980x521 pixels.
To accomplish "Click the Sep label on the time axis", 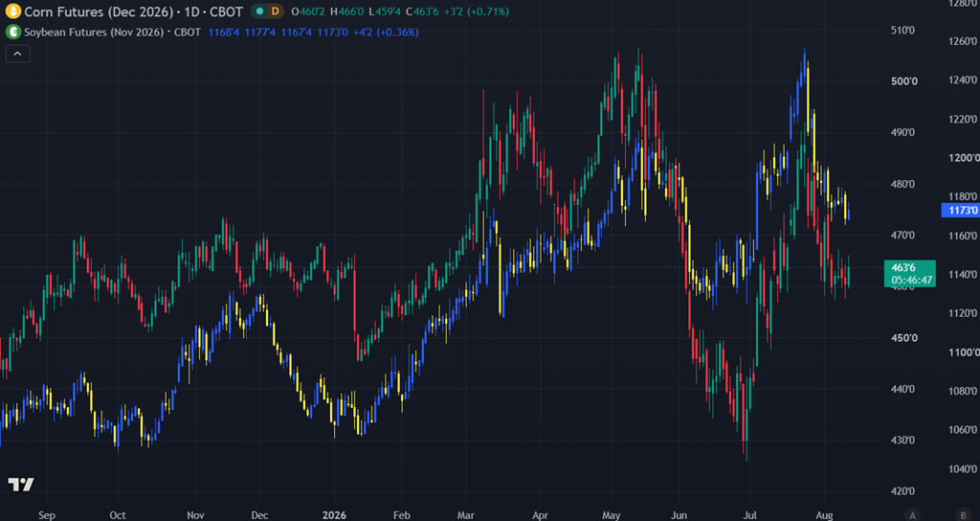I will click(x=47, y=515).
